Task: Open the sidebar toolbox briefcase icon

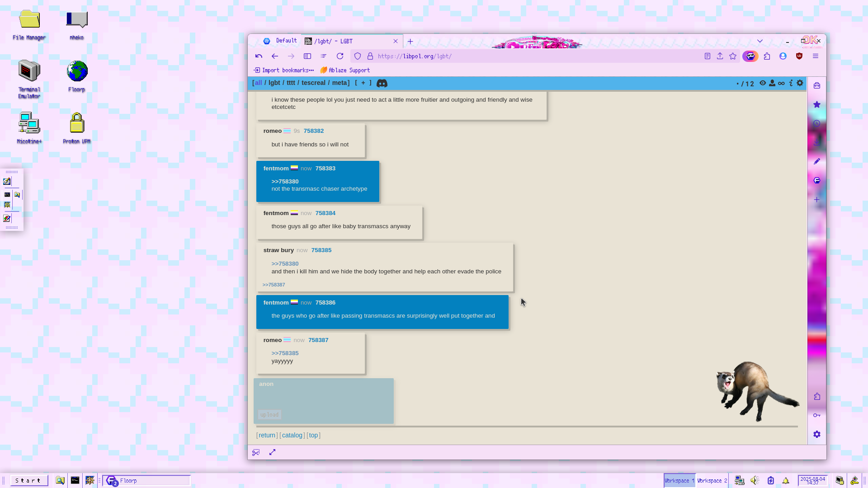Action: tap(817, 85)
